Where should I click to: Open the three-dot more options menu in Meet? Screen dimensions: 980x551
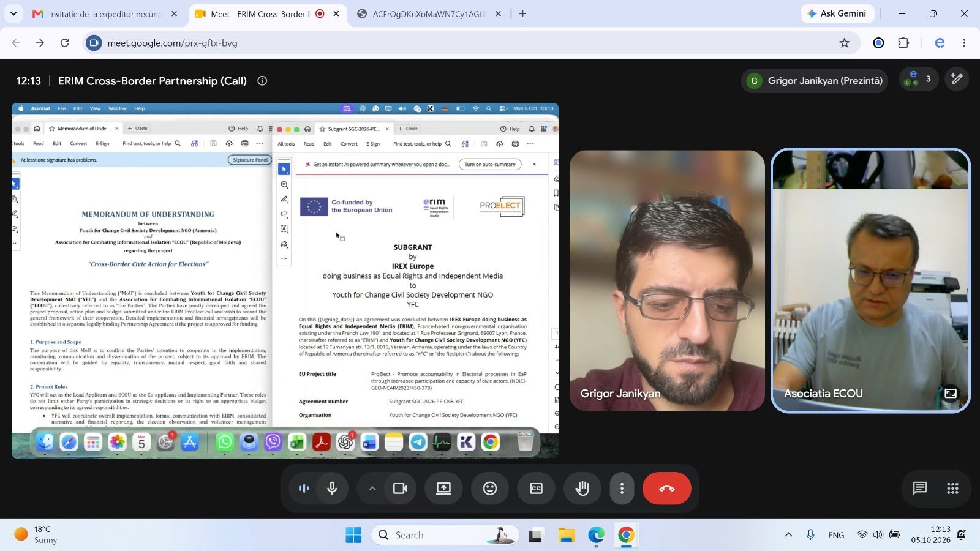coord(622,489)
